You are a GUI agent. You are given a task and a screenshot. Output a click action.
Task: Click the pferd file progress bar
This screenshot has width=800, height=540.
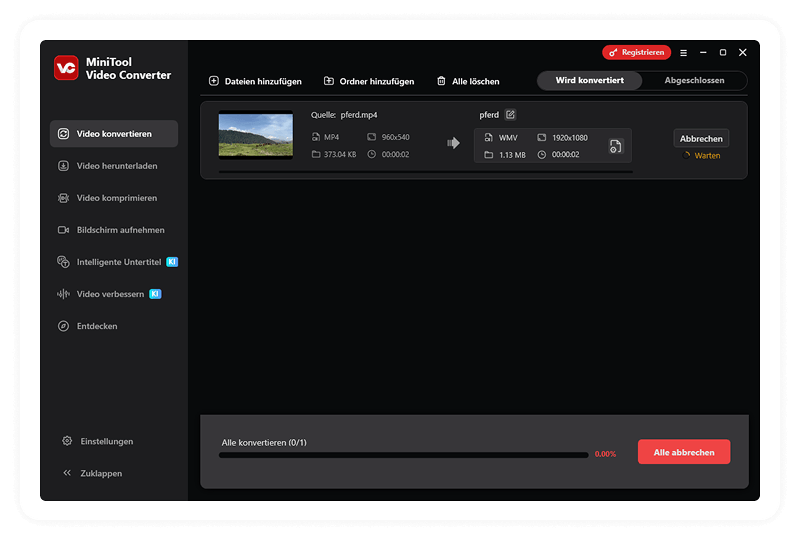(426, 172)
